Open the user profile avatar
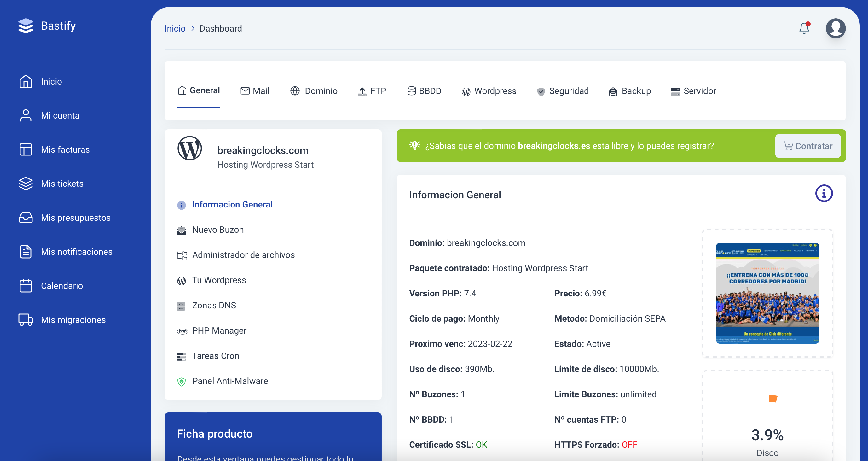This screenshot has width=868, height=461. click(x=835, y=28)
